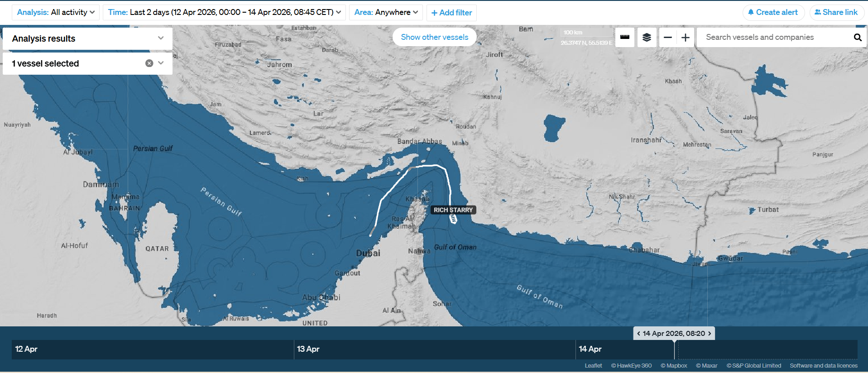Open the ruler measure distance tool

point(624,37)
